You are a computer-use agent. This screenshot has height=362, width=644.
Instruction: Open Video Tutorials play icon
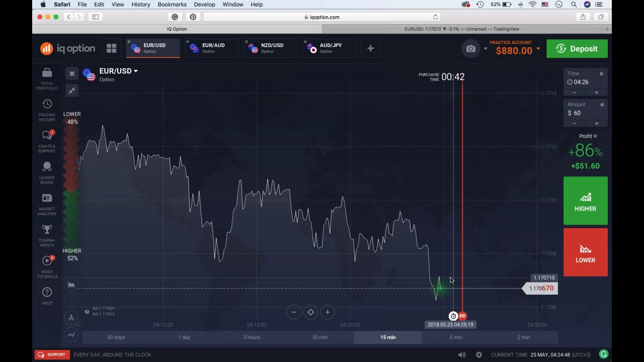coord(47,260)
